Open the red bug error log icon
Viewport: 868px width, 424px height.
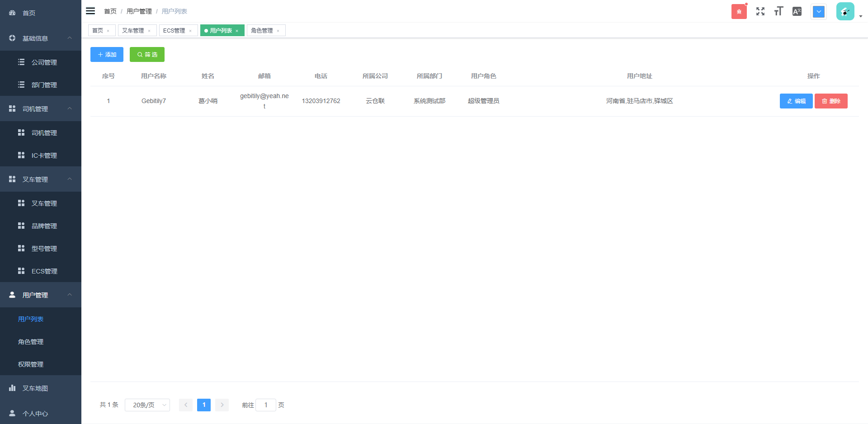tap(739, 12)
